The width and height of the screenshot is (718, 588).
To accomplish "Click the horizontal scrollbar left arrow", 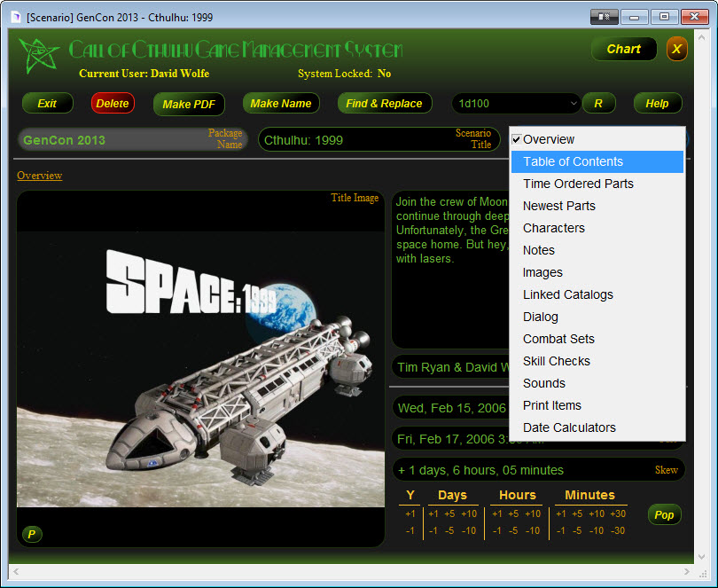I will point(17,571).
